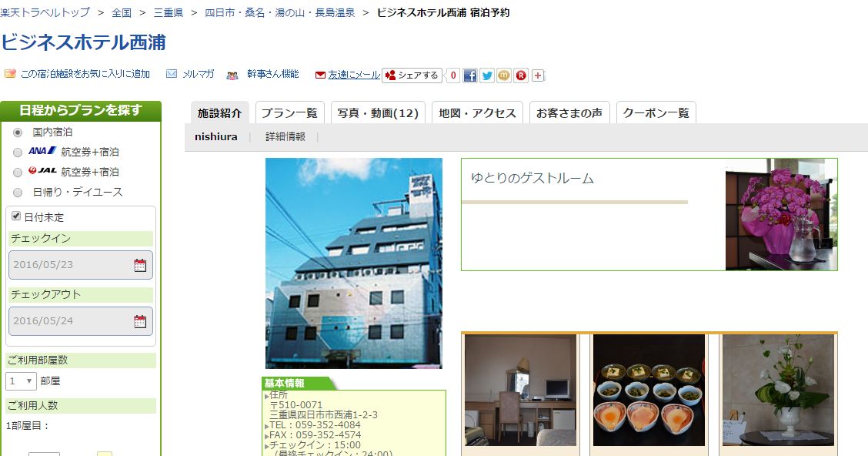Click the white flower vase photo
Image resolution: width=868 pixels, height=456 pixels.
(x=778, y=390)
